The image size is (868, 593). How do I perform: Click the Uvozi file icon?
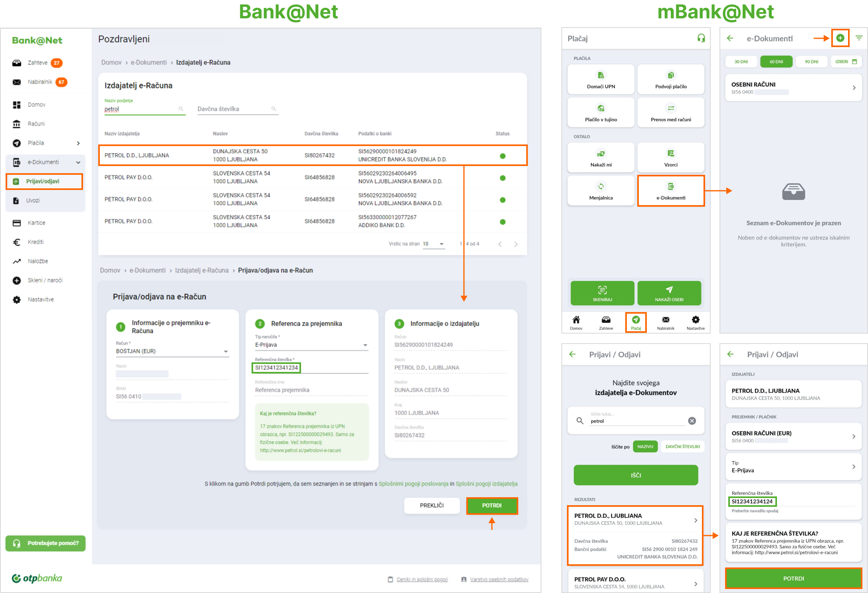[x=16, y=200]
